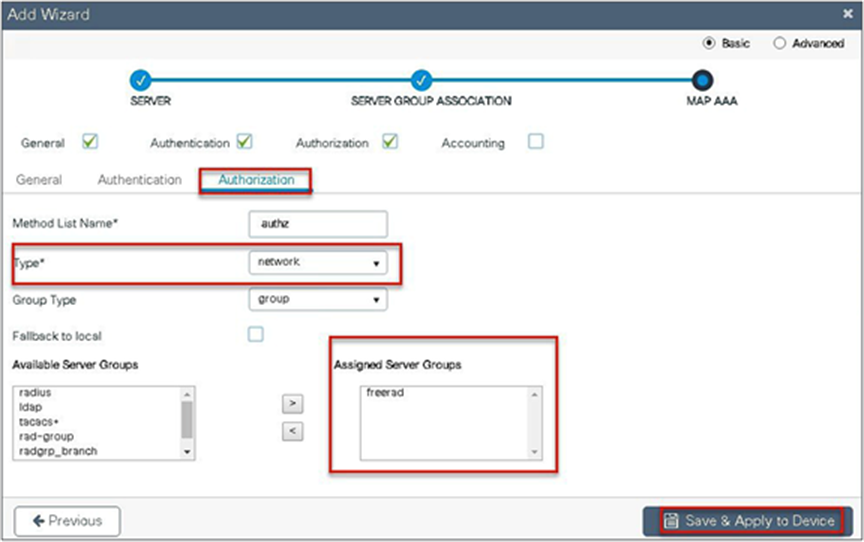Switch to the General tab
The width and height of the screenshot is (864, 542).
click(39, 180)
